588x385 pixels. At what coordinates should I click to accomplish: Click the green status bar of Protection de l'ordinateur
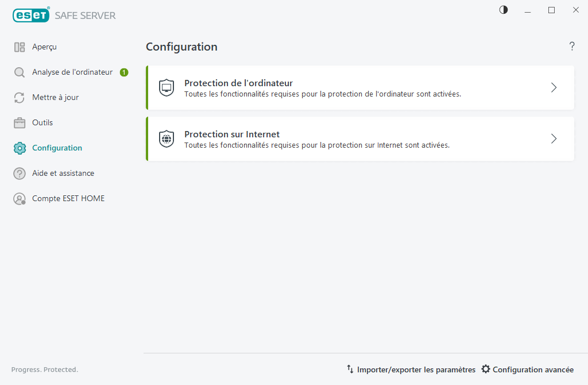(x=148, y=87)
